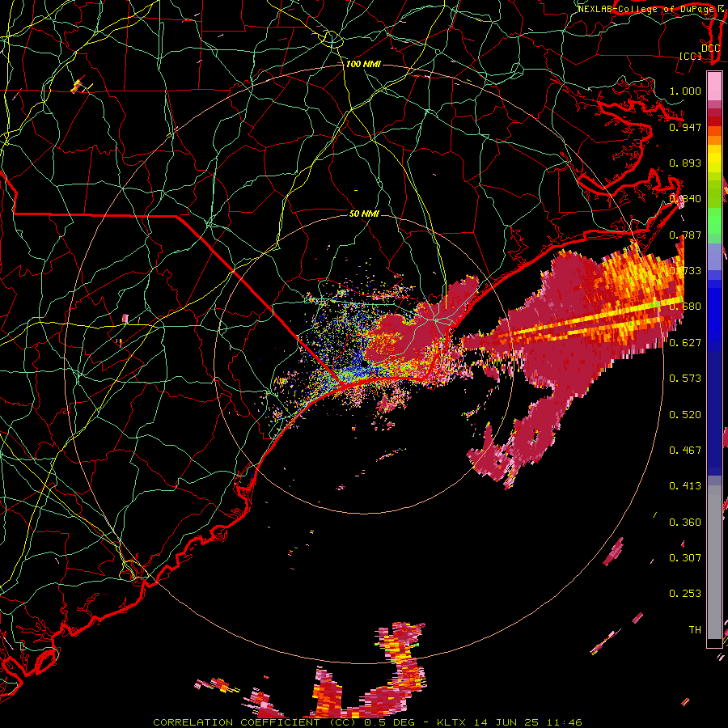Click the 0.627 scale value
The image size is (728, 728).
[685, 343]
